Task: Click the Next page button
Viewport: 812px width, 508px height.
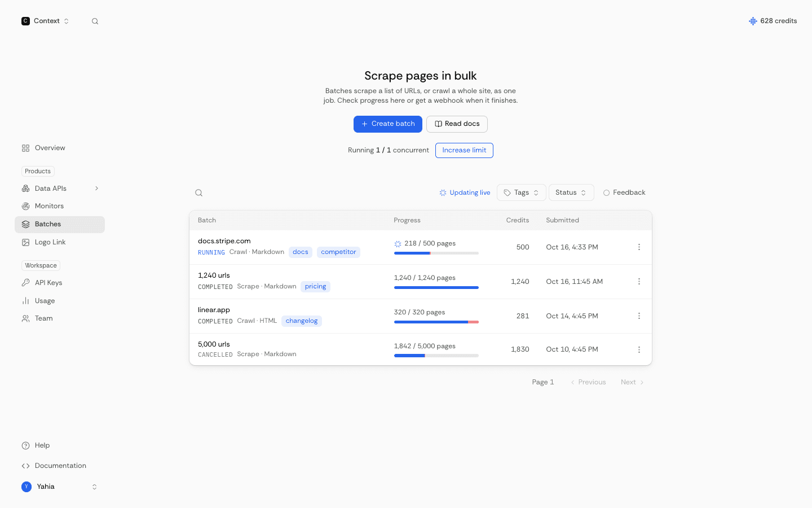Action: click(632, 383)
